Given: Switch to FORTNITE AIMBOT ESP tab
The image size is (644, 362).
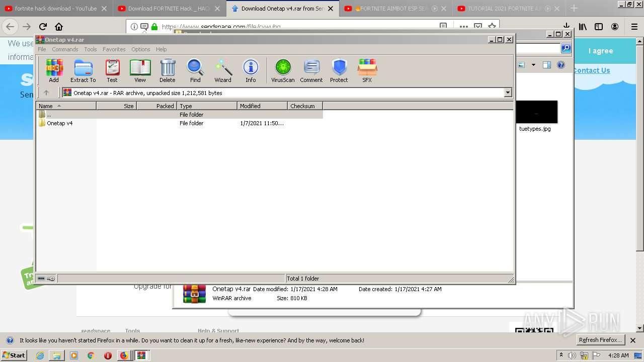Looking at the screenshot, I should pyautogui.click(x=395, y=9).
